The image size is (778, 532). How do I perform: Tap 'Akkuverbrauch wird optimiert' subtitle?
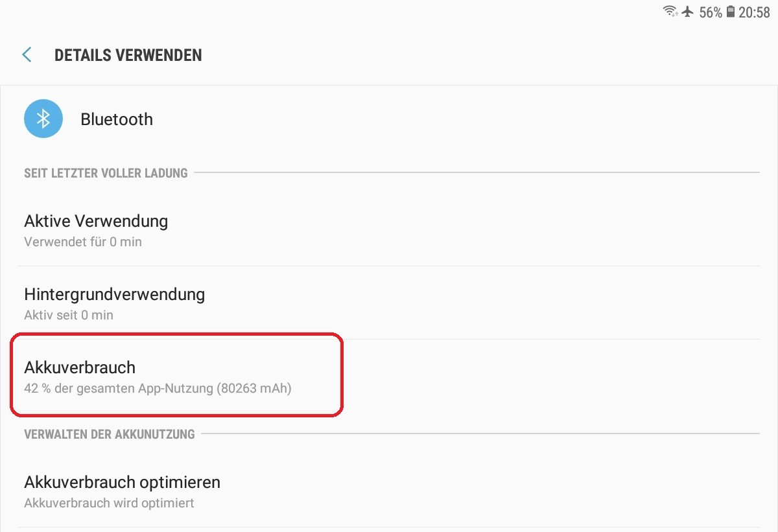[109, 503]
